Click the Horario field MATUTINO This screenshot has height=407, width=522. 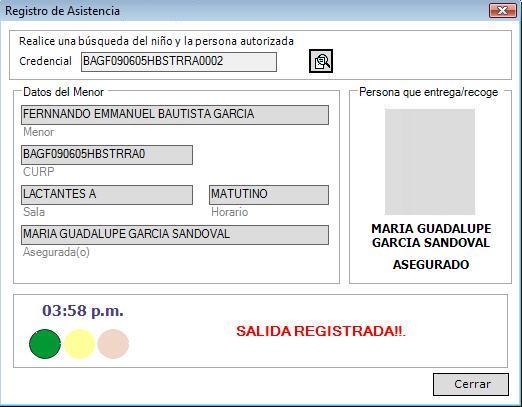(269, 195)
